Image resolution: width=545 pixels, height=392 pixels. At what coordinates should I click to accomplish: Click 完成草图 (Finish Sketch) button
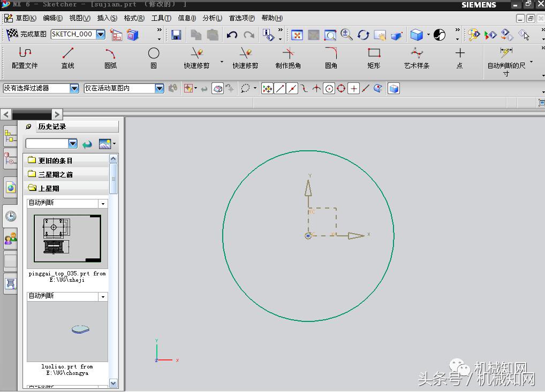(26, 34)
